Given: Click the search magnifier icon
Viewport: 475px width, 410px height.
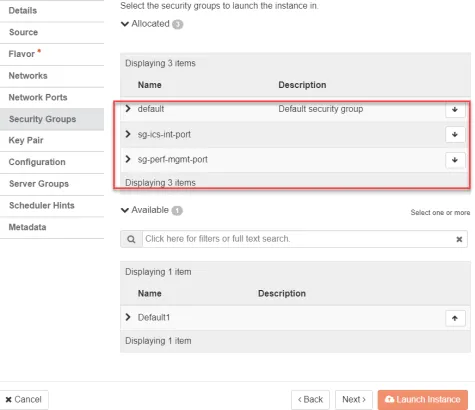Looking at the screenshot, I should pyautogui.click(x=131, y=239).
